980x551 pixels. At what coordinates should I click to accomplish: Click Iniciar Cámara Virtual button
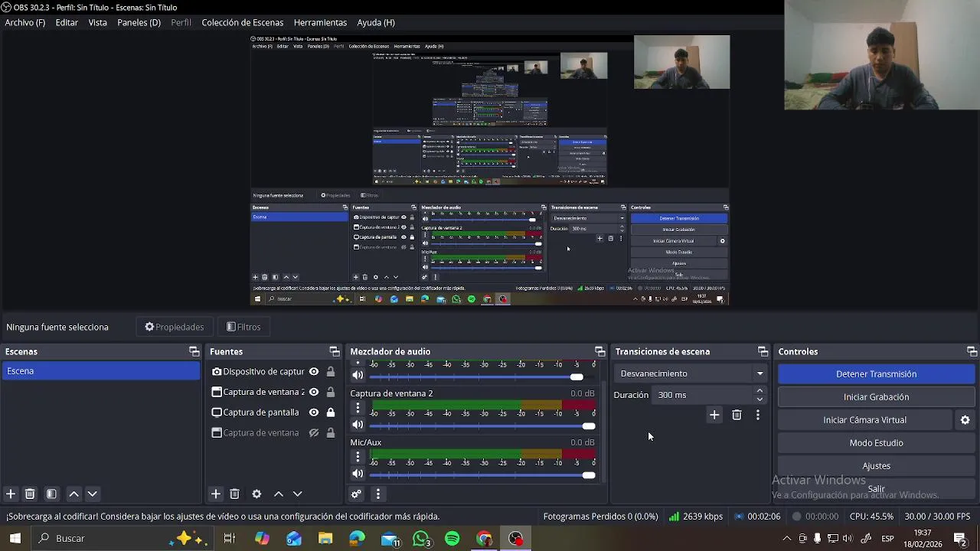click(865, 420)
